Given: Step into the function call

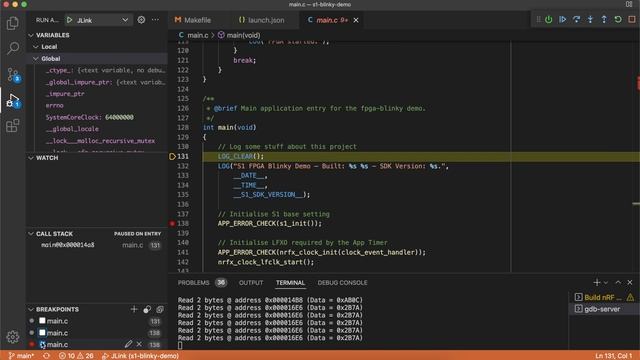Looking at the screenshot, I should click(590, 20).
